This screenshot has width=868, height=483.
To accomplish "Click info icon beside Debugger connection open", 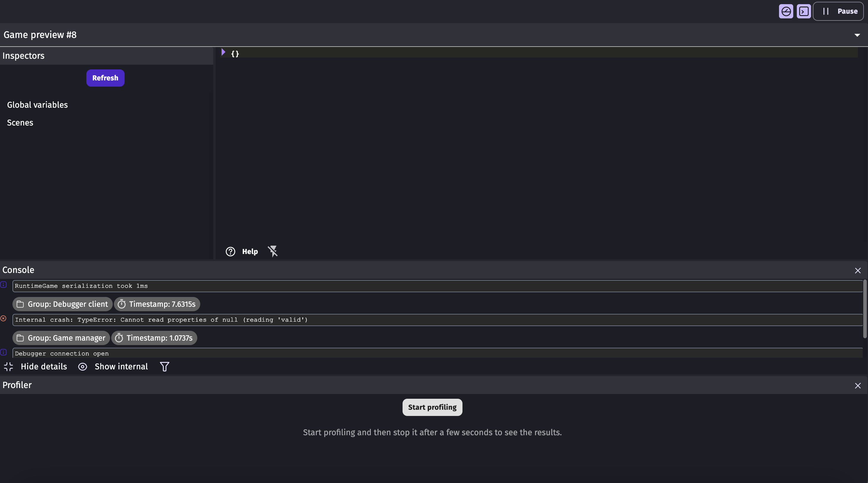I will 3,352.
